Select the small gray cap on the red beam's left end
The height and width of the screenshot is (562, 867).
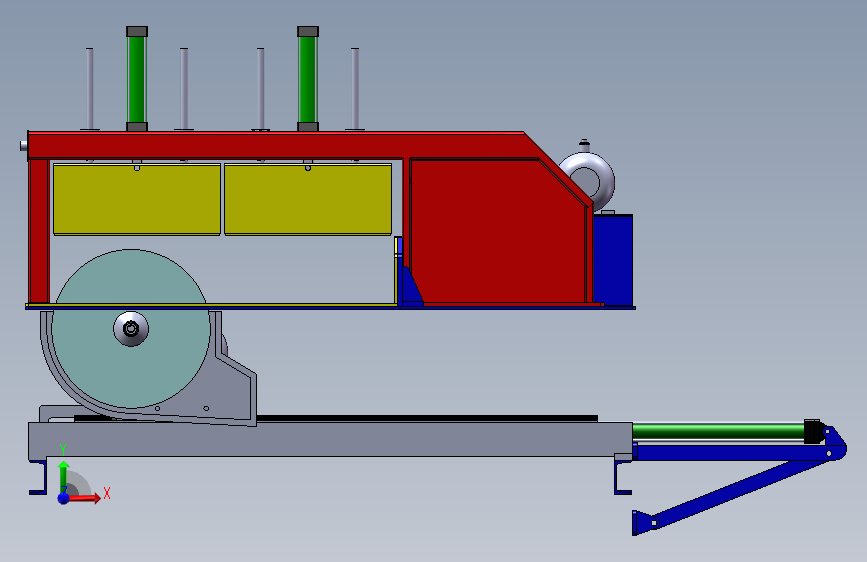coord(24,145)
